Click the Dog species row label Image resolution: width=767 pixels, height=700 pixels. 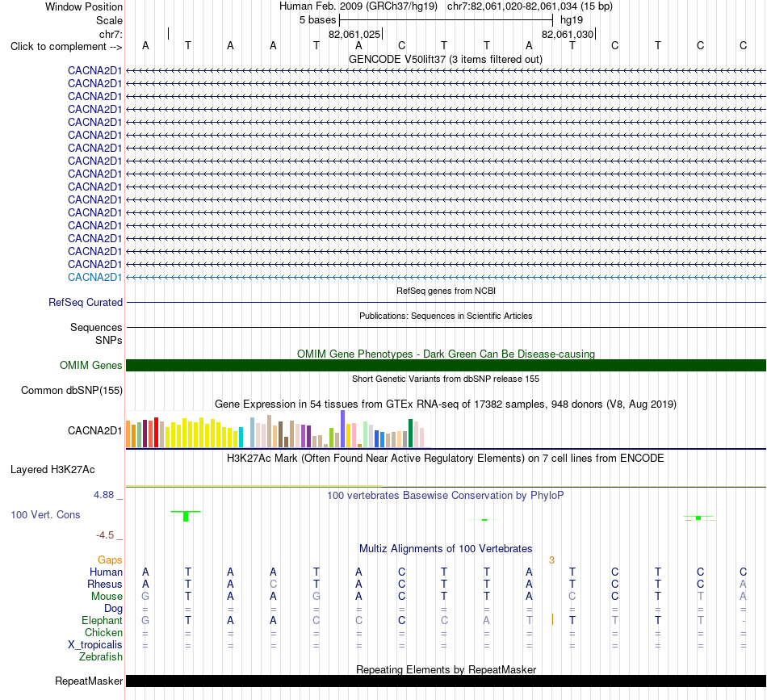[113, 609]
